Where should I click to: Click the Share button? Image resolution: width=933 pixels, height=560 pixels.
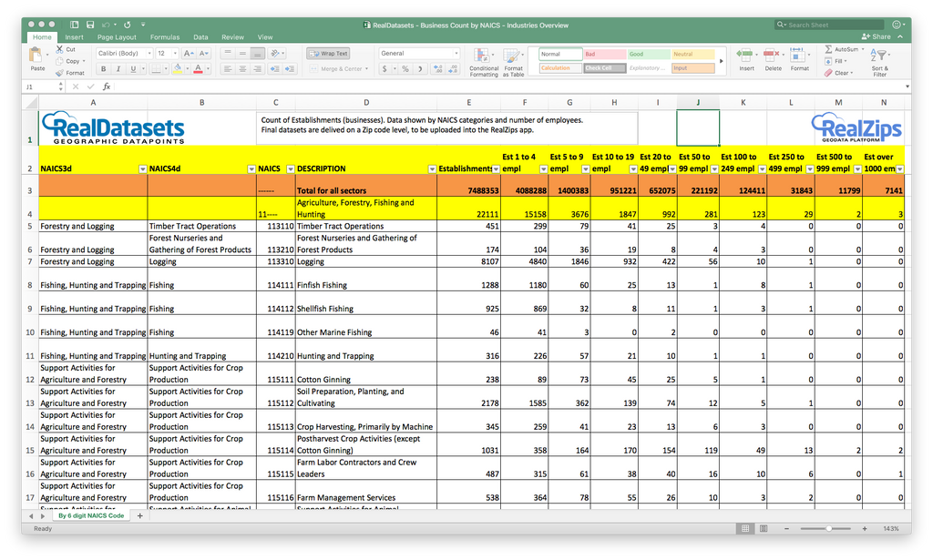[x=877, y=36]
